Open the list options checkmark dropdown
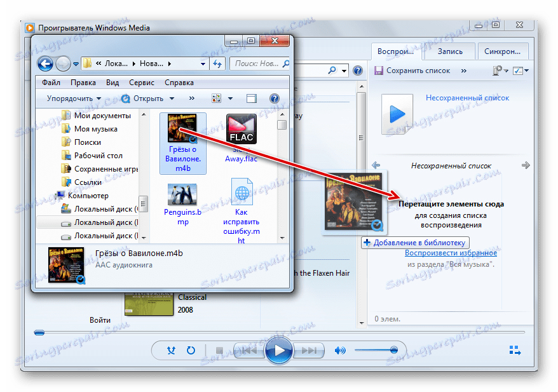The height and width of the screenshot is (392, 558). click(521, 71)
